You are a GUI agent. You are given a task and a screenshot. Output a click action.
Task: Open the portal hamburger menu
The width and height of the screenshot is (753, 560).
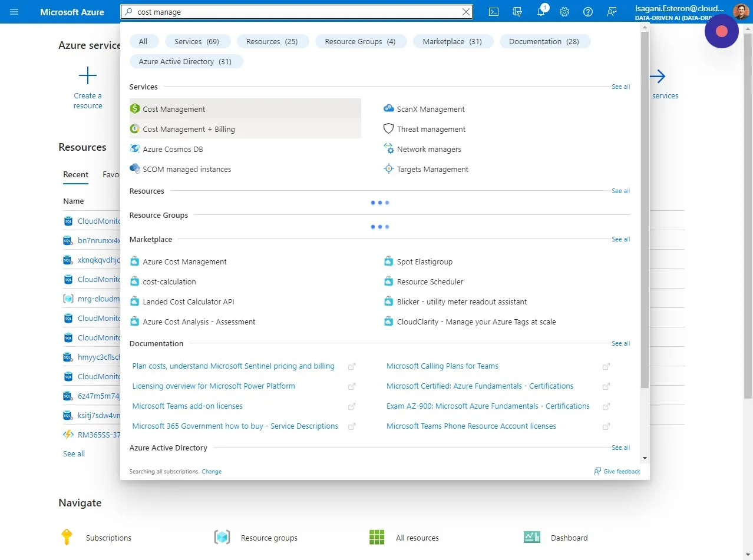(14, 12)
